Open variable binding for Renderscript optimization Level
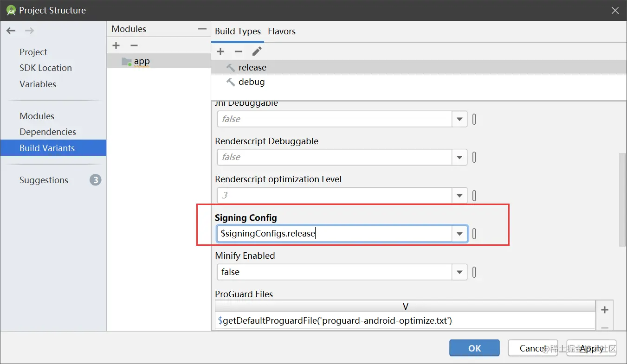This screenshot has width=627, height=364. pos(474,196)
